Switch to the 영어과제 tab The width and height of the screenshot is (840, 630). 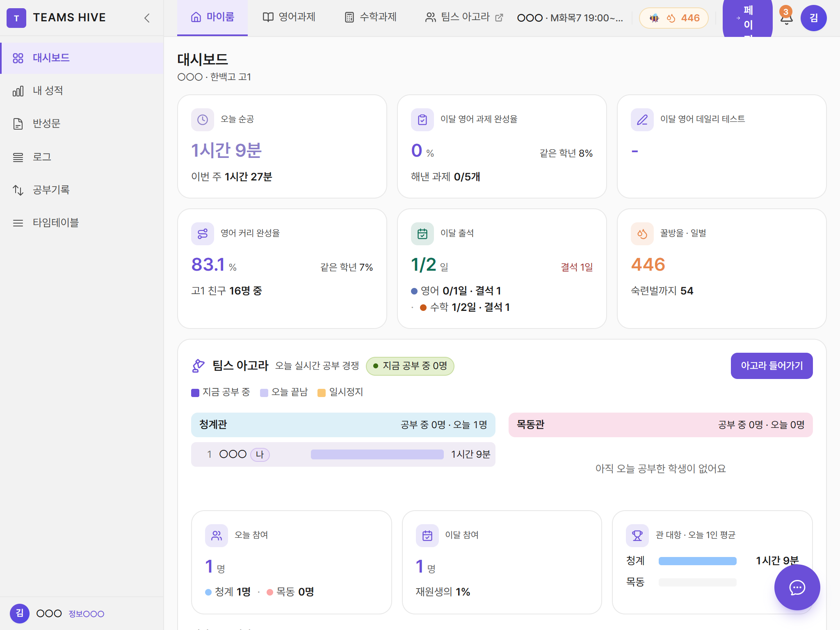coord(289,17)
